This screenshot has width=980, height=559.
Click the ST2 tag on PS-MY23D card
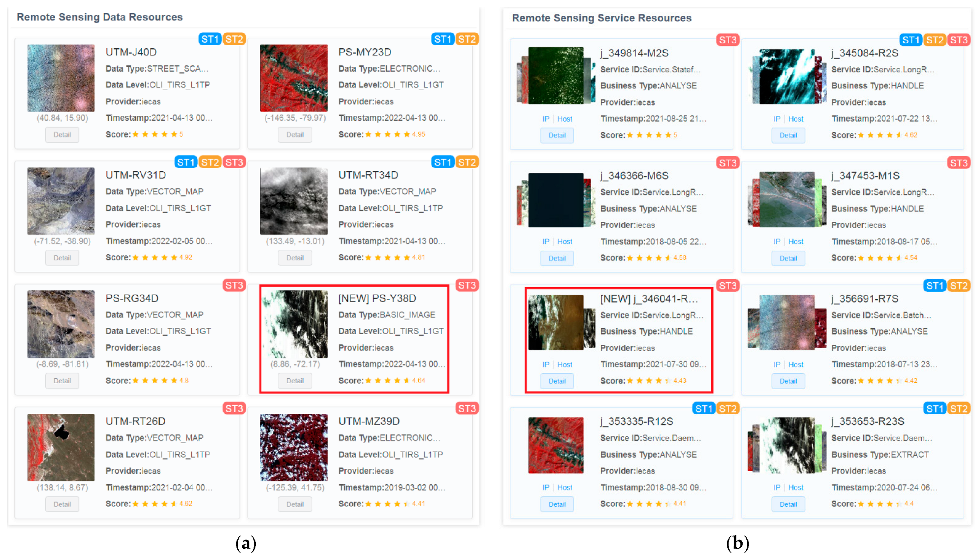pyautogui.click(x=467, y=39)
